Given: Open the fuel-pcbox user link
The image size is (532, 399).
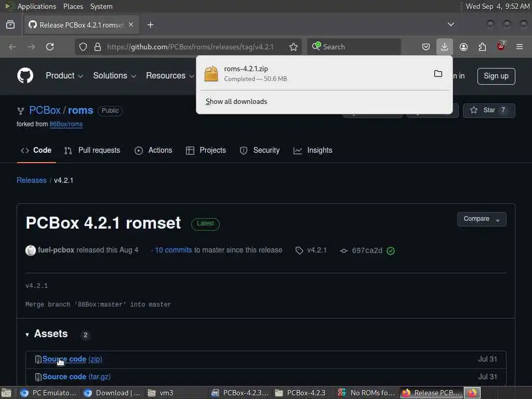Looking at the screenshot, I should coord(56,250).
